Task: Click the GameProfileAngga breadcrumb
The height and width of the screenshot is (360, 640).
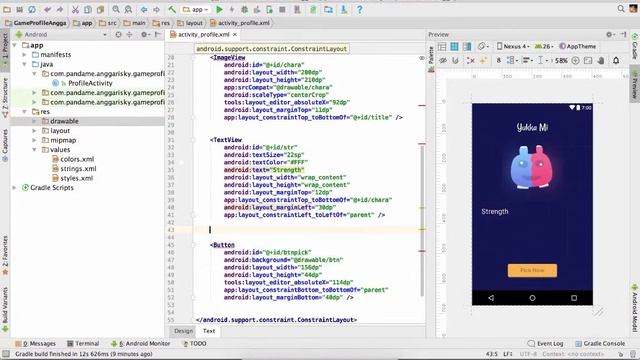Action: click(x=35, y=23)
